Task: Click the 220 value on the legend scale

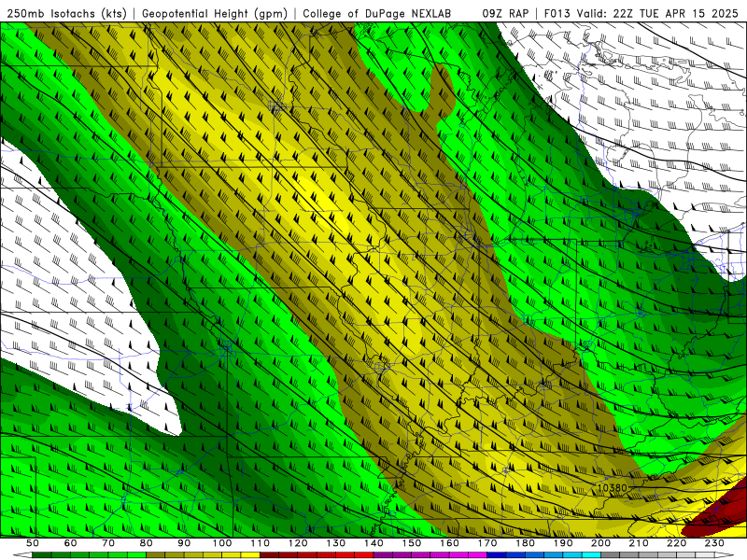Action: (x=676, y=543)
